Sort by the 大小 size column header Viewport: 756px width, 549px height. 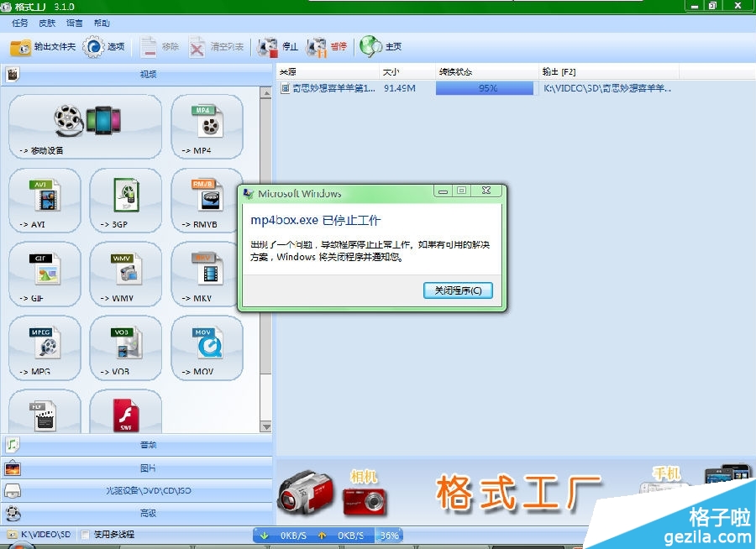407,72
